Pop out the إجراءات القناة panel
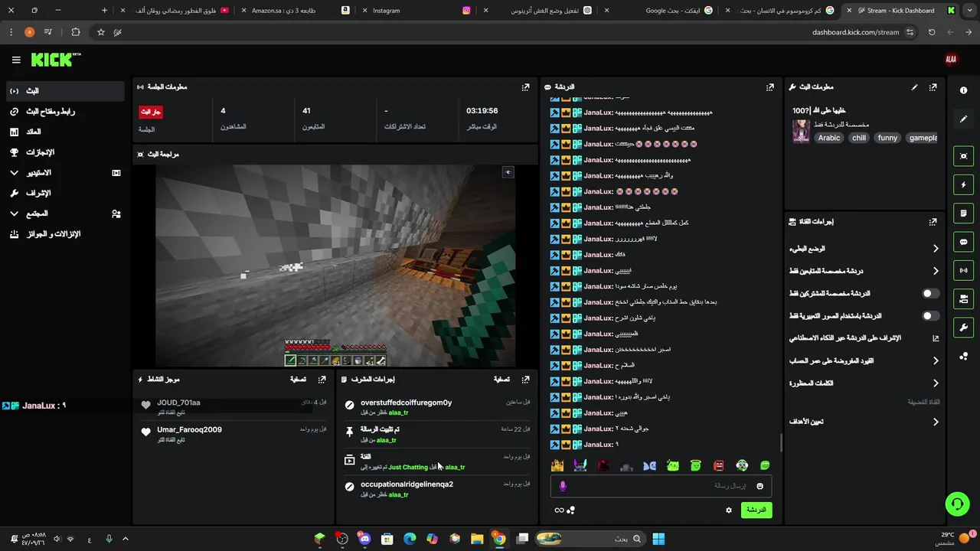The width and height of the screenshot is (980, 551). point(933,222)
